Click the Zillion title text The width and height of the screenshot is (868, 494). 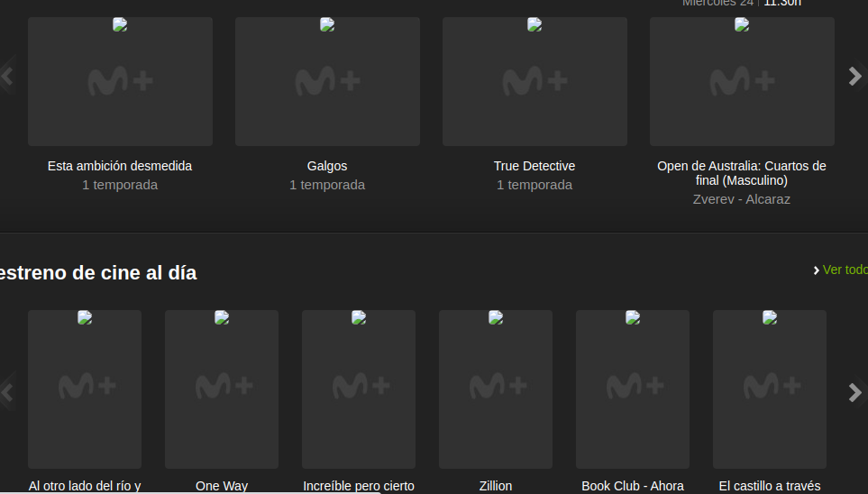(x=496, y=486)
